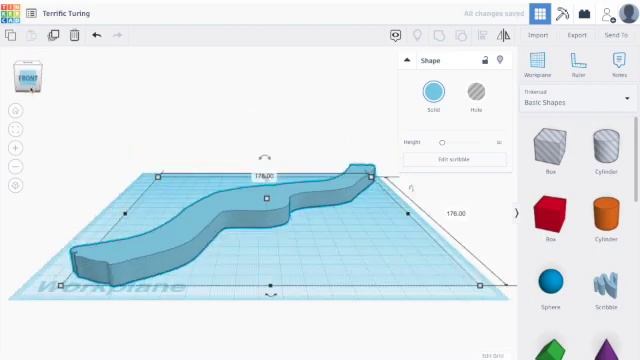The width and height of the screenshot is (640, 360).
Task: Add a Notes annotation tool
Action: click(x=619, y=64)
